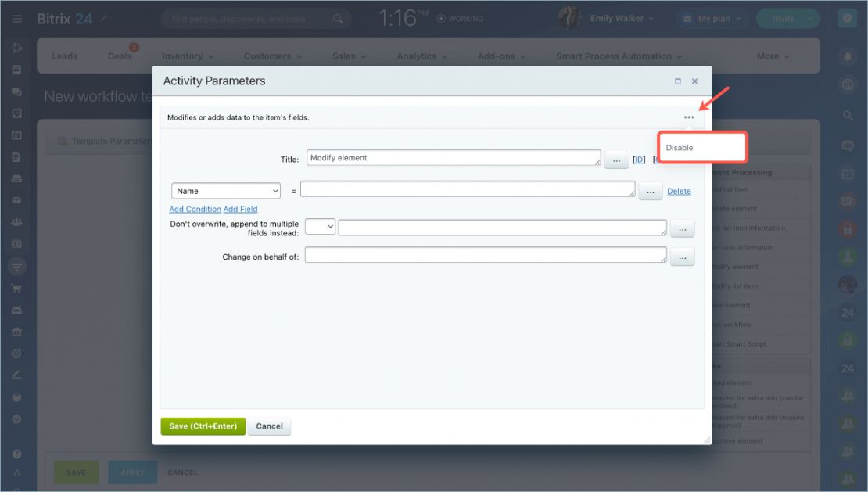The image size is (868, 492).
Task: Click the red lock icon in right sidebar
Action: coord(848,228)
